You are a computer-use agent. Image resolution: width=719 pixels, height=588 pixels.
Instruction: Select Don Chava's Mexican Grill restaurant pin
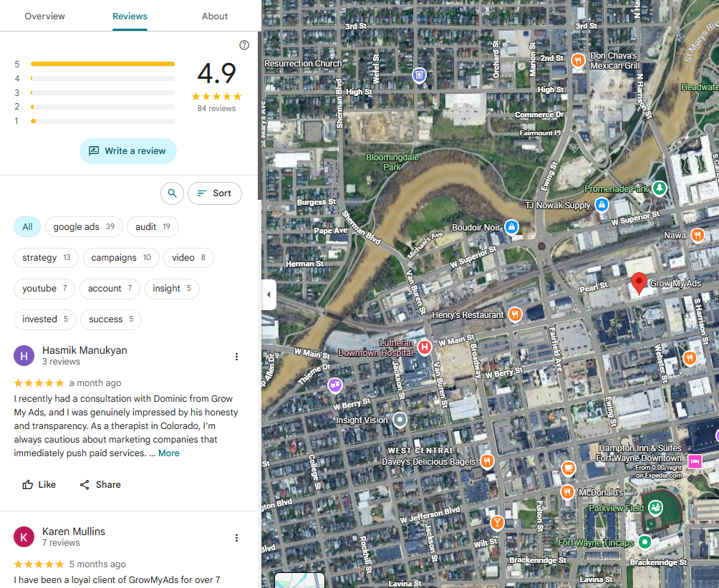coord(578,60)
